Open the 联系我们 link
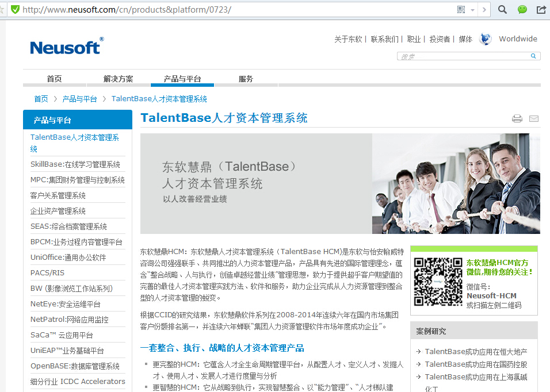This screenshot has height=392, width=550. (384, 39)
